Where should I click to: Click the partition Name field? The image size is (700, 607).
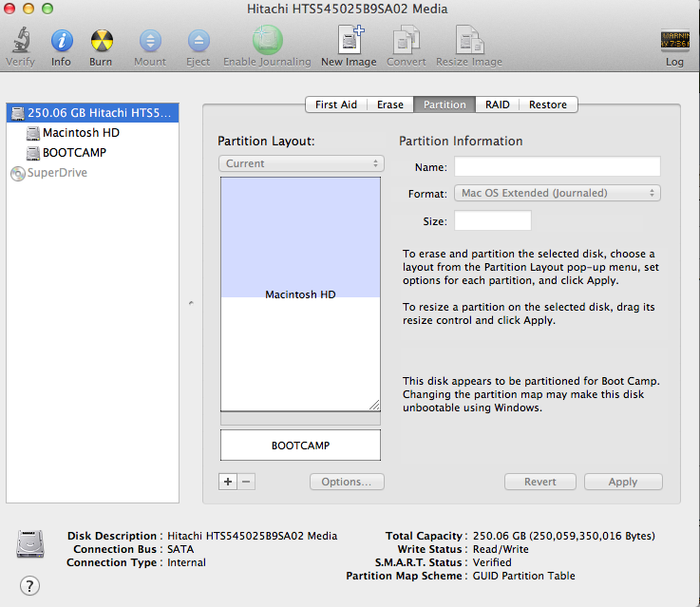click(x=558, y=166)
